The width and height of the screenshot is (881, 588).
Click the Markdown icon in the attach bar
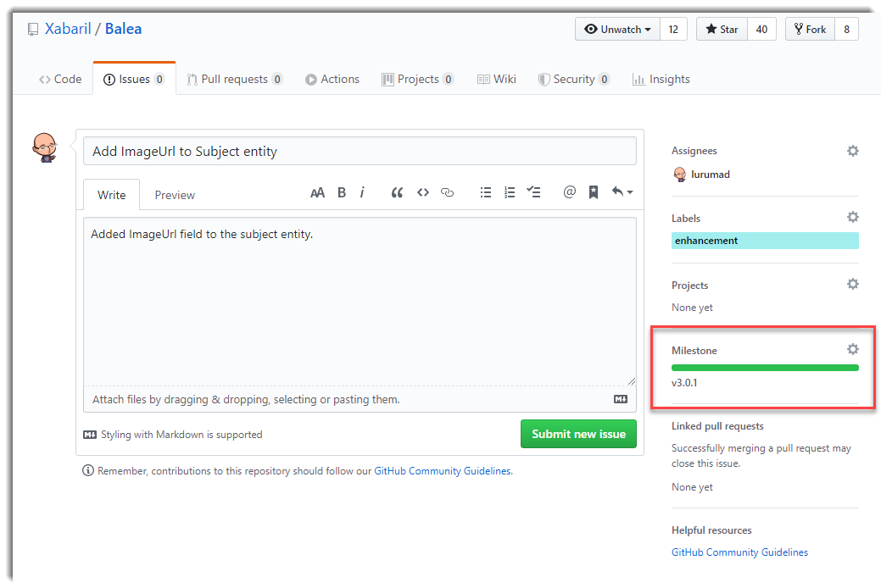click(621, 399)
